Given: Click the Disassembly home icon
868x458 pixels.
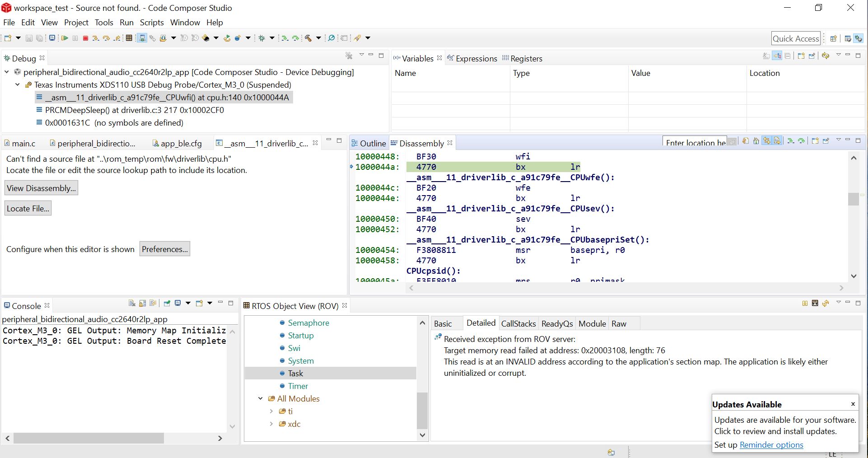Looking at the screenshot, I should (756, 141).
